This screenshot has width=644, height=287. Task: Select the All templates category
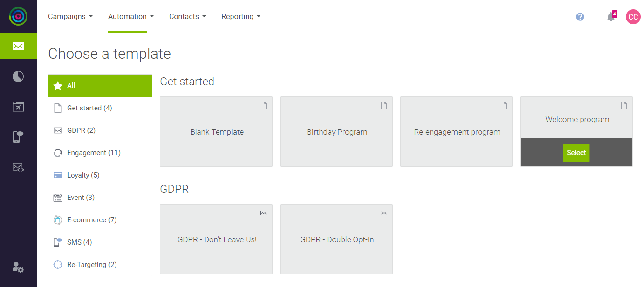pos(100,86)
